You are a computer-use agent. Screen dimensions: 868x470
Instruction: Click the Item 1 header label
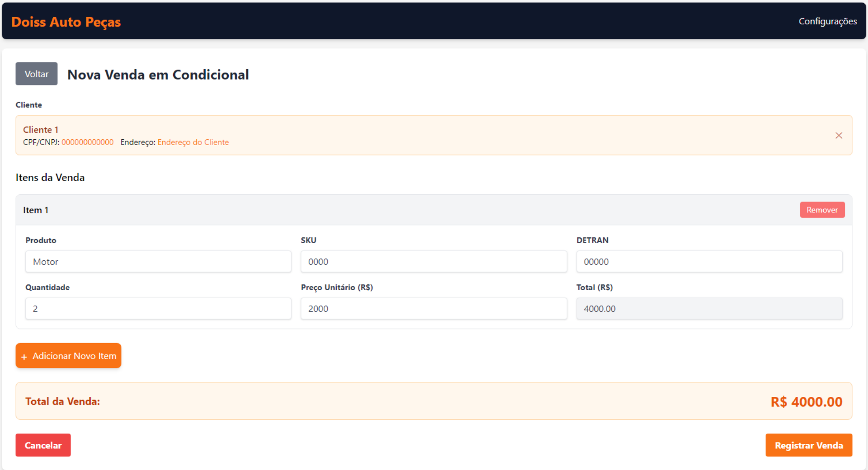36,210
